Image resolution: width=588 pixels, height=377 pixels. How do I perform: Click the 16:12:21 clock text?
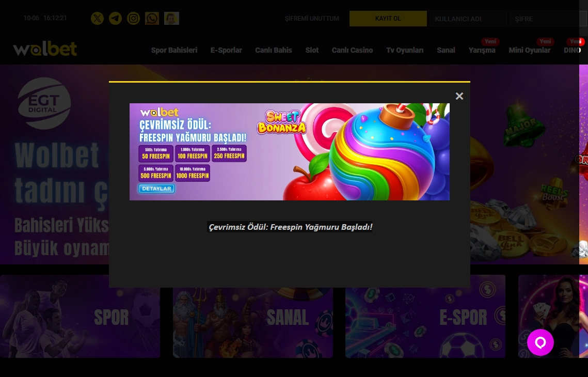[55, 18]
